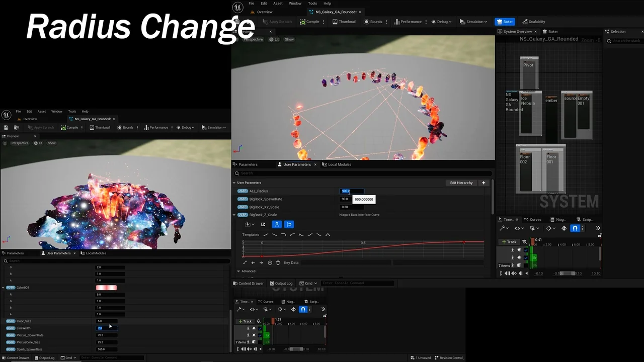Click the green plus Track button at 0.41
The height and width of the screenshot is (362, 644).
509,242
